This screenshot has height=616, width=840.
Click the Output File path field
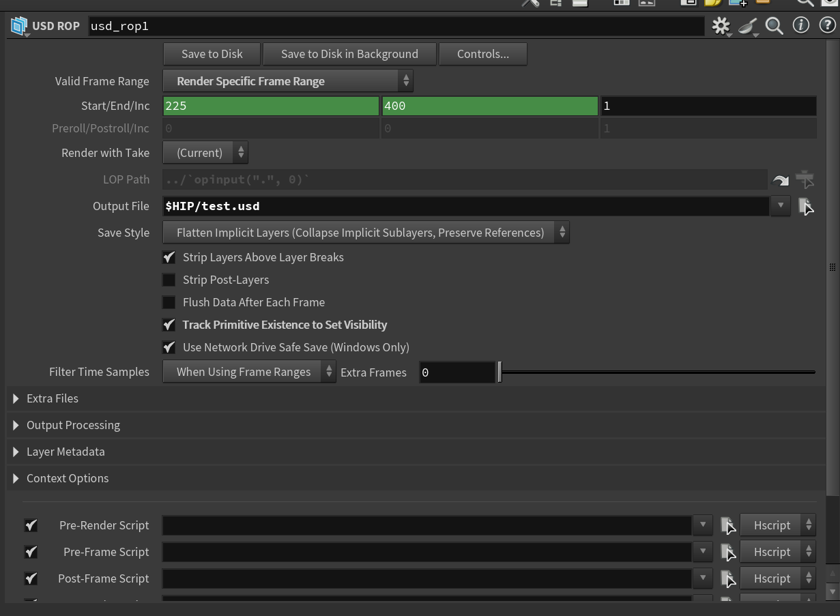pos(465,206)
